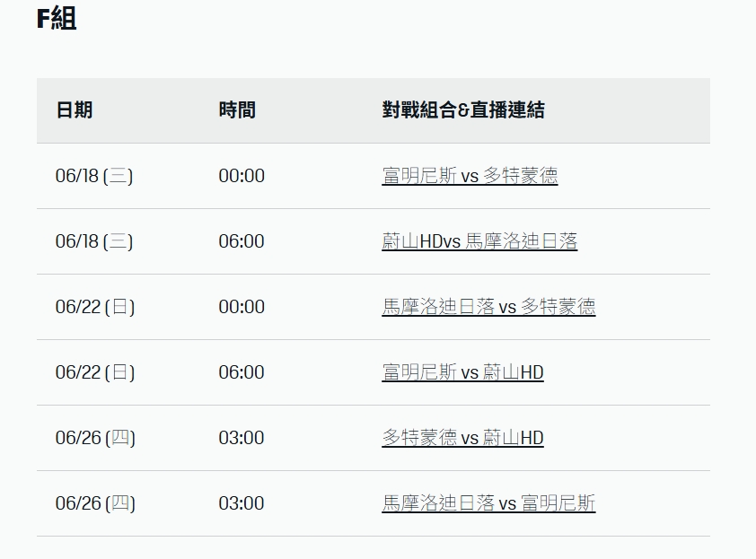Follow the 富明尼斯 vs 蔚山HD link
The width and height of the screenshot is (756, 559).
[462, 372]
